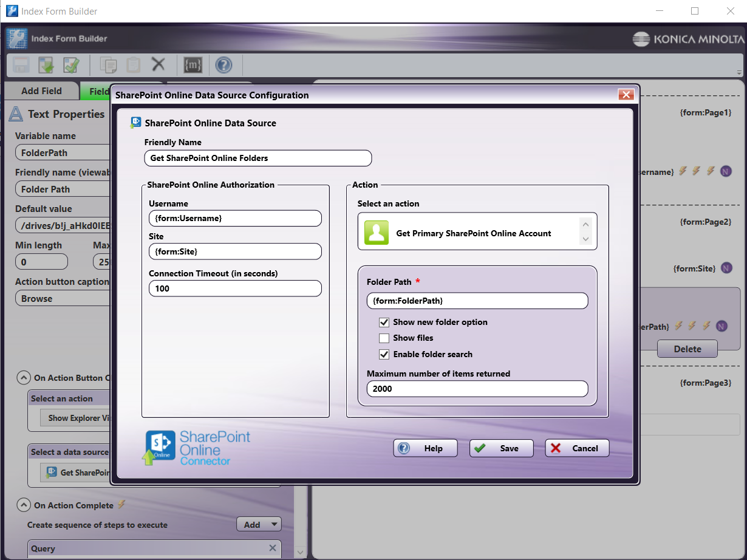This screenshot has height=560, width=747.
Task: Click the {form:Page3} label
Action: click(705, 383)
